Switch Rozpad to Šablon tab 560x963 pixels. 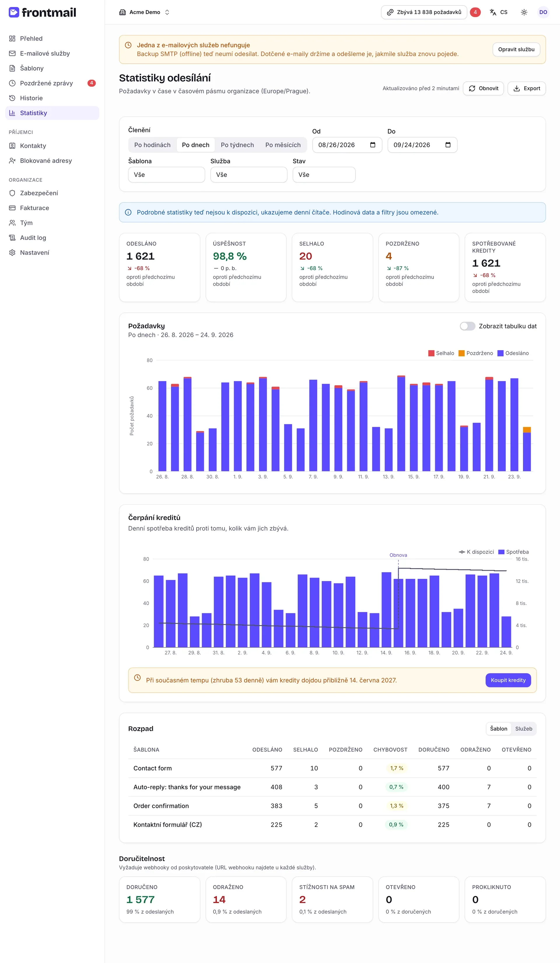tap(498, 729)
